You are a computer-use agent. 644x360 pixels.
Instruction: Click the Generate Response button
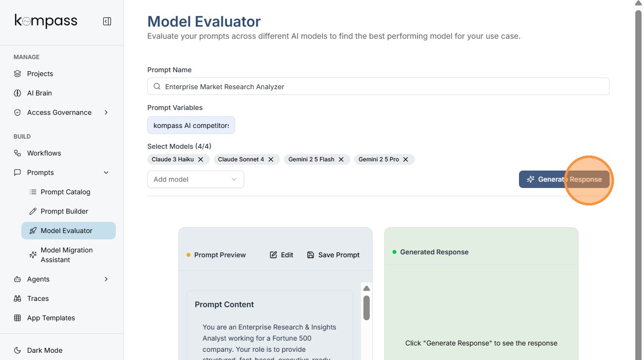point(564,179)
